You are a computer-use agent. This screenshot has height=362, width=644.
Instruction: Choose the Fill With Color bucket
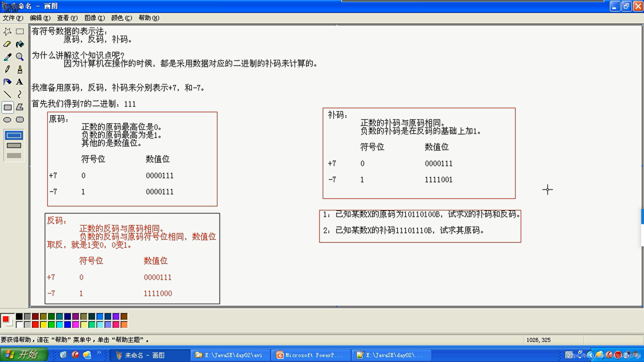tap(20, 44)
